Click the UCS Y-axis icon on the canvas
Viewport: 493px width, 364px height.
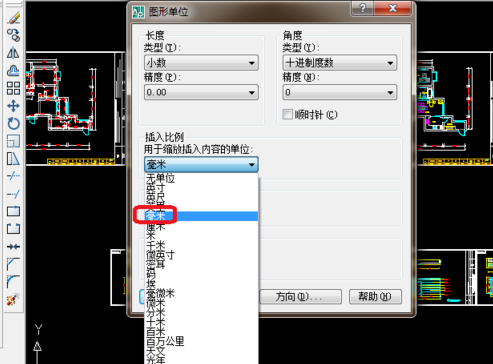point(38,343)
